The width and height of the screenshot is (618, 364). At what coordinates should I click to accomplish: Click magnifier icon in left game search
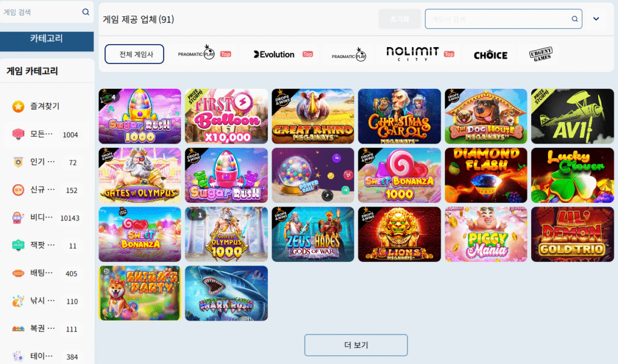point(86,12)
